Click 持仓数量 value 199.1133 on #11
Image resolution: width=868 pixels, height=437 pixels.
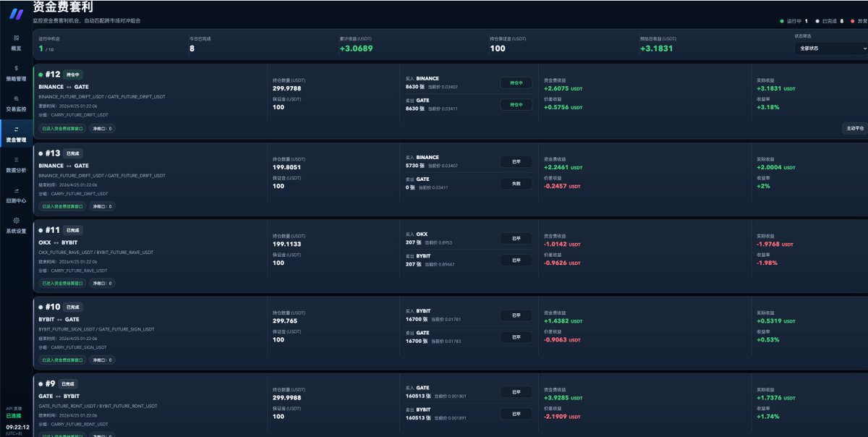pyautogui.click(x=286, y=244)
